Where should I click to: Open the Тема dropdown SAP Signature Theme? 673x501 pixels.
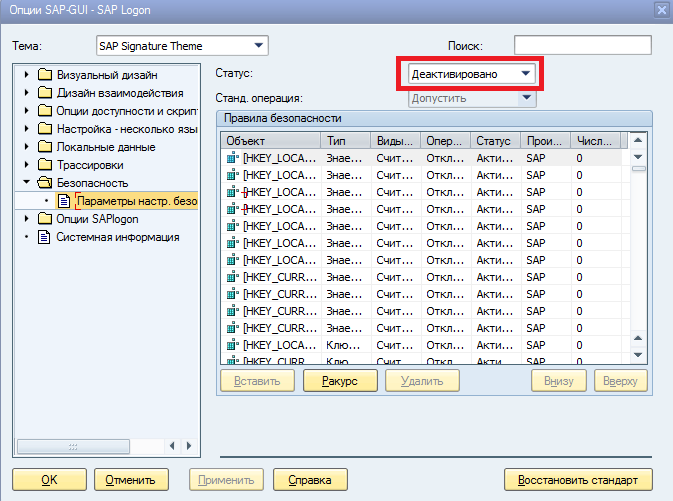[259, 46]
